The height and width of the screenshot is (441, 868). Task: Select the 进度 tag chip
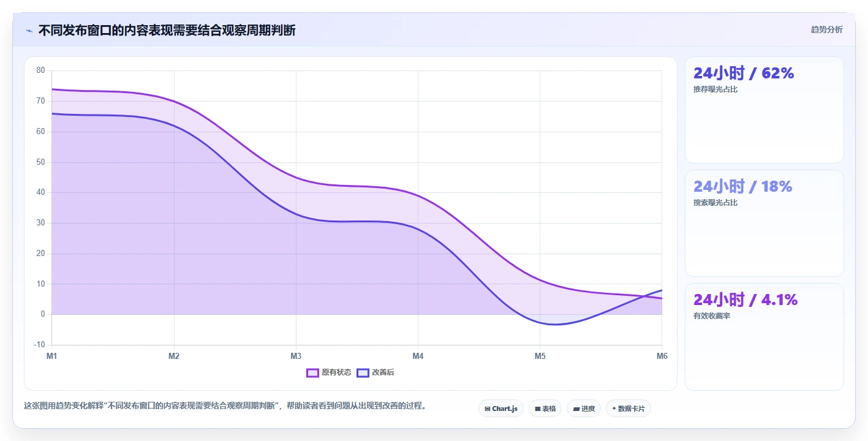coord(583,409)
